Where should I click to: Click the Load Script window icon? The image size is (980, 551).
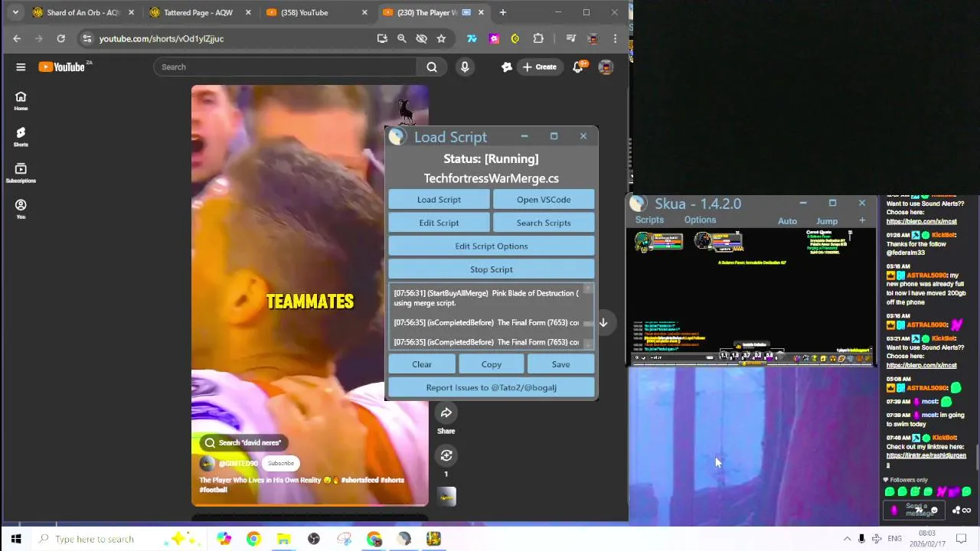[x=397, y=137]
